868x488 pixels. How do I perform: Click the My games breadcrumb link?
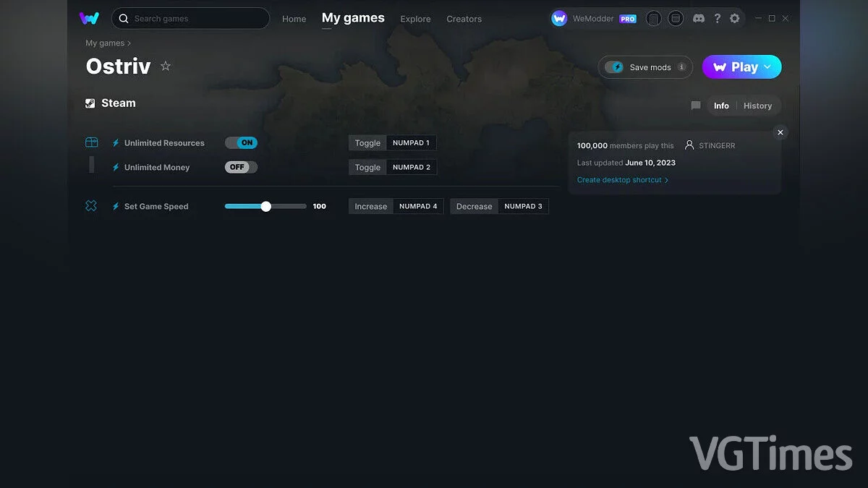105,43
